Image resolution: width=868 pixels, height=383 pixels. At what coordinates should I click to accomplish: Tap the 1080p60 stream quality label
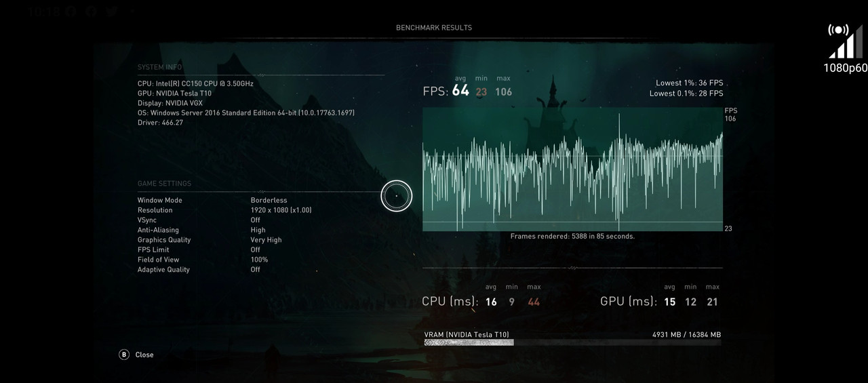coord(846,68)
